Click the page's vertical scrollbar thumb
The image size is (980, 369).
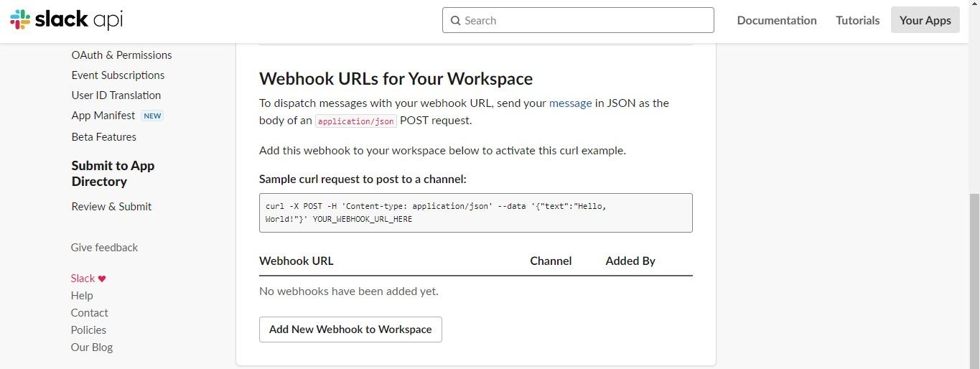click(974, 280)
